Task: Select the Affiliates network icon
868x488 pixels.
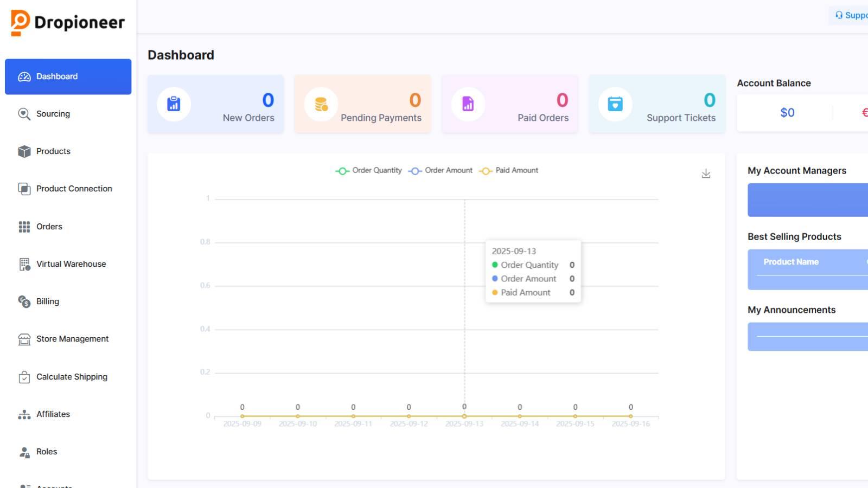Action: click(x=24, y=414)
